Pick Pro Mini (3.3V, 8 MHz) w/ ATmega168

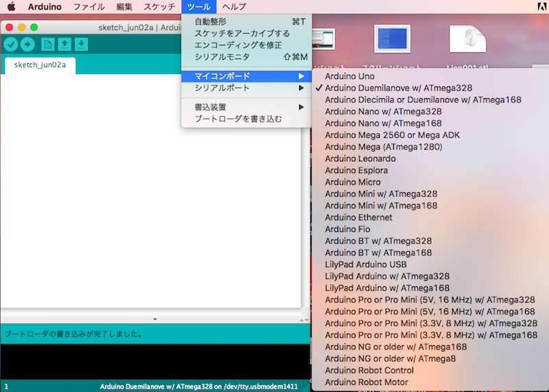[430, 335]
